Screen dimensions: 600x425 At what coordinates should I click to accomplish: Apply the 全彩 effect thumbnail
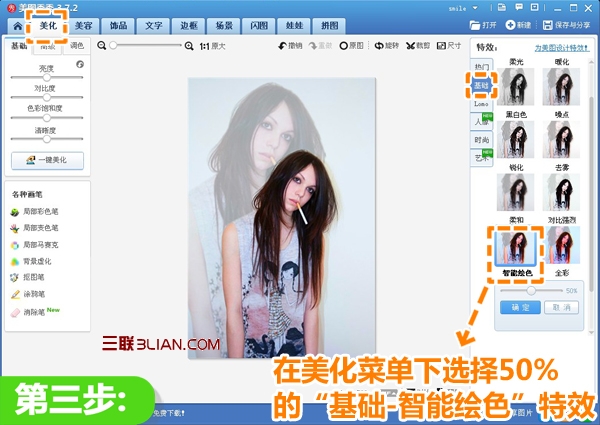(x=562, y=245)
